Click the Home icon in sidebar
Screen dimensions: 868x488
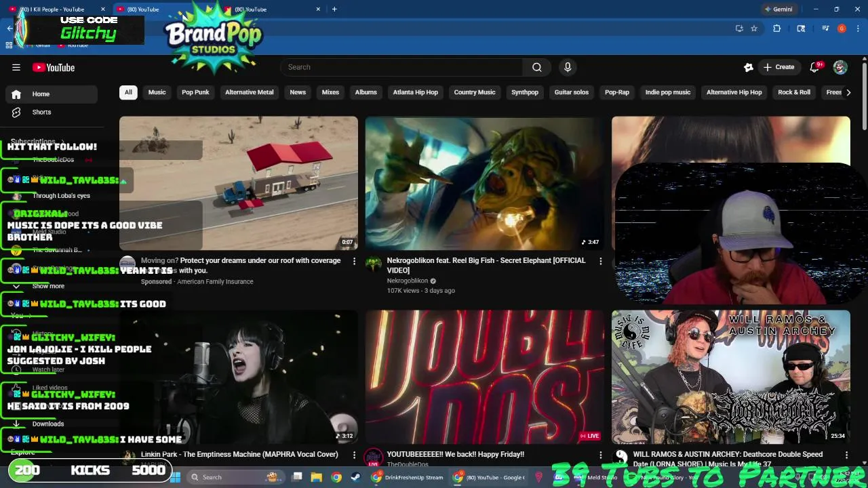coord(16,94)
